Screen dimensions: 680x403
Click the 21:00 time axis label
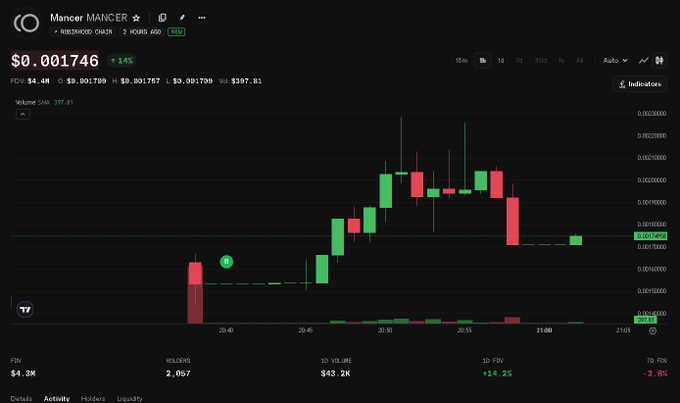click(x=544, y=331)
